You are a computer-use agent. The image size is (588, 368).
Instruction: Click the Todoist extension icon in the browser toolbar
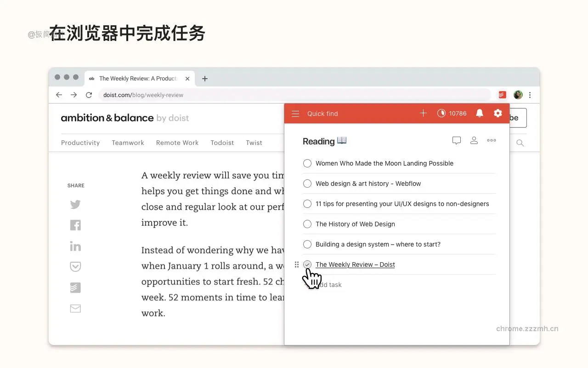502,95
